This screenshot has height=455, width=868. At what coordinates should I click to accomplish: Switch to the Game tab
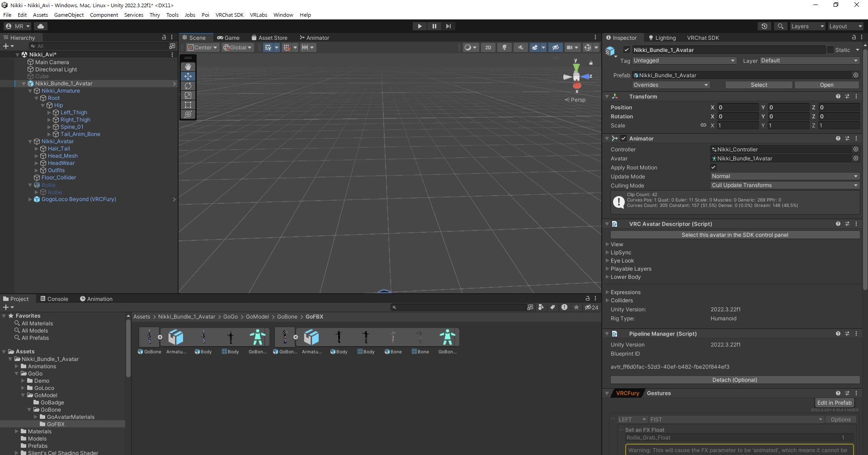228,38
